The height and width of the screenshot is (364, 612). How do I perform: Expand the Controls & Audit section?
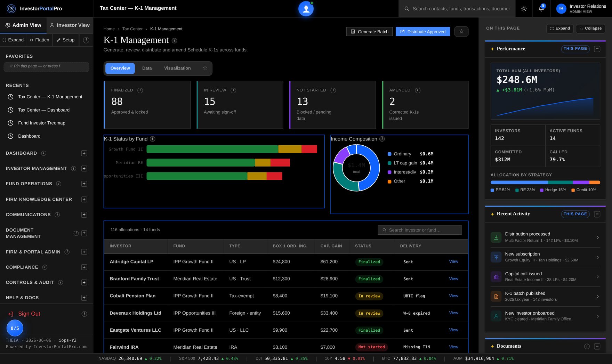[84, 283]
